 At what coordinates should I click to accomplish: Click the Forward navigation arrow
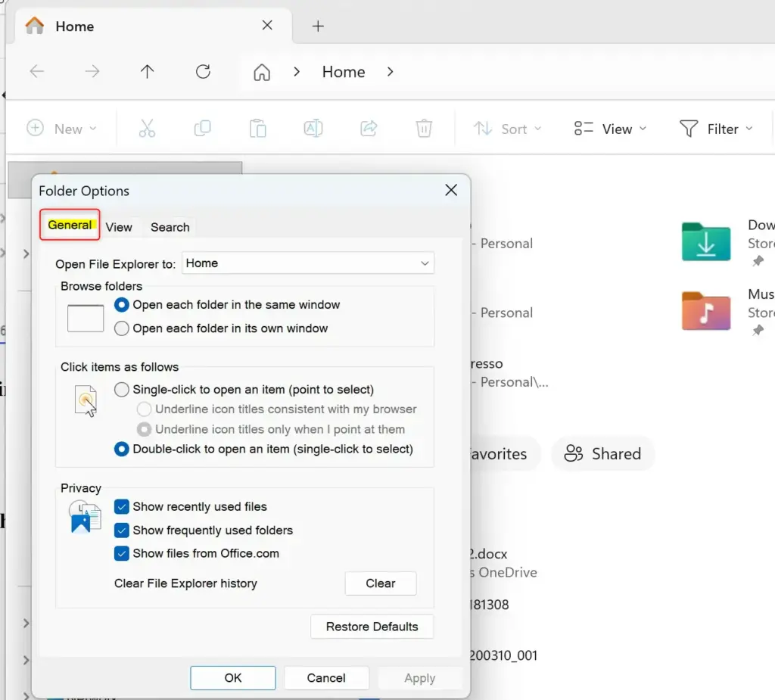(92, 72)
